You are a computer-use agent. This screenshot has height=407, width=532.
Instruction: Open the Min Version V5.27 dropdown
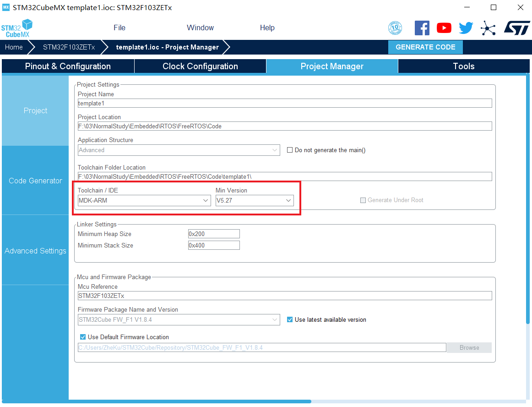(x=255, y=200)
